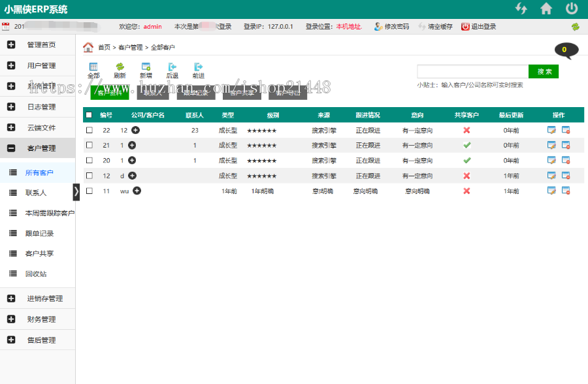Click red X share status in row 11
Screen dimensions: 588x384
pos(466,191)
